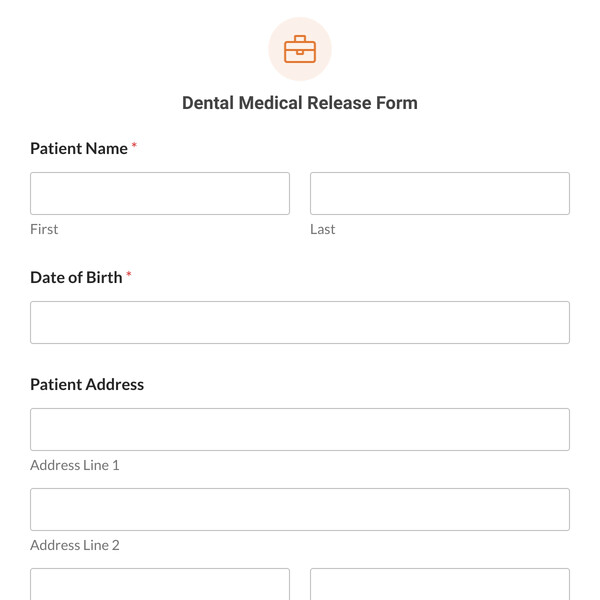The image size is (600, 600).
Task: Click the word 'Dental' in the heading
Action: (208, 103)
